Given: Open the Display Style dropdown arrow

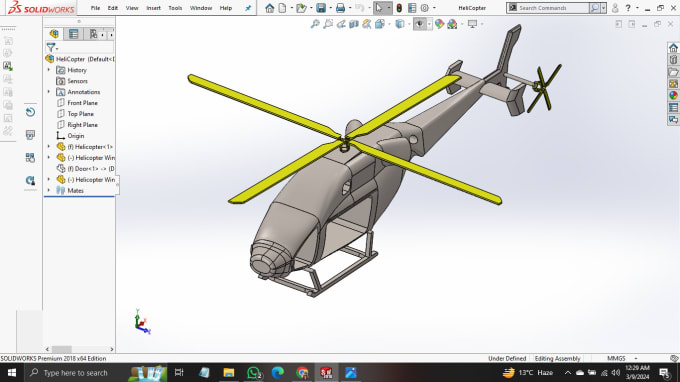Looking at the screenshot, I should click(x=409, y=24).
